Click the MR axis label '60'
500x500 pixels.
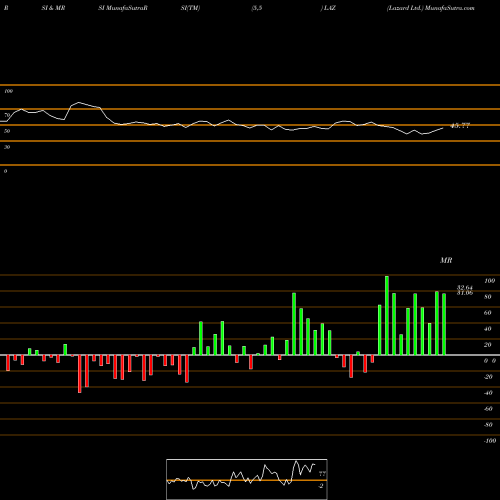point(488,313)
